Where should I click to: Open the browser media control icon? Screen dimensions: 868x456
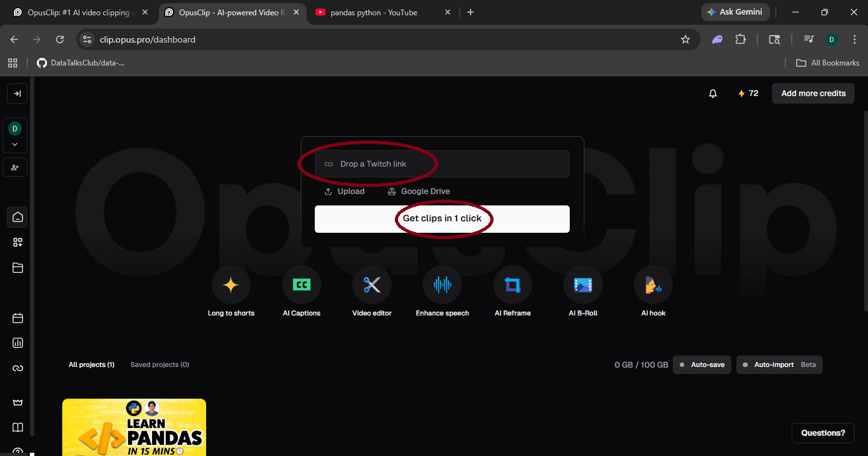click(x=809, y=39)
